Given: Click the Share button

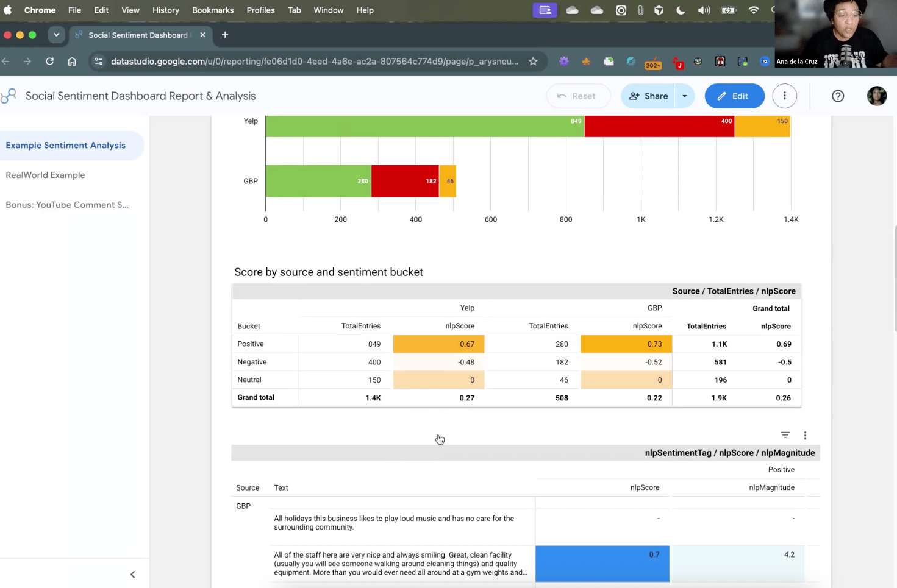Looking at the screenshot, I should (x=648, y=96).
